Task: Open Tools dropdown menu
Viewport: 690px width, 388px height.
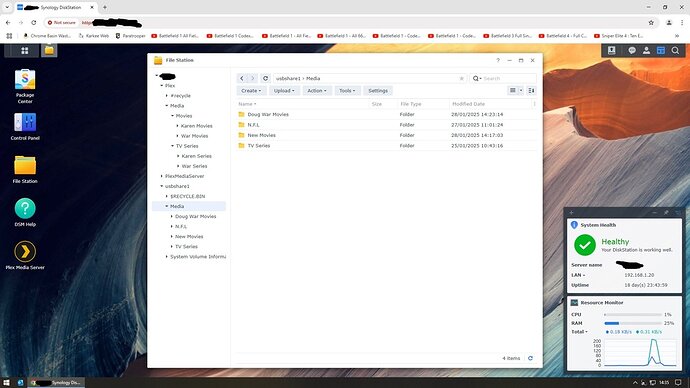Action: pyautogui.click(x=347, y=91)
